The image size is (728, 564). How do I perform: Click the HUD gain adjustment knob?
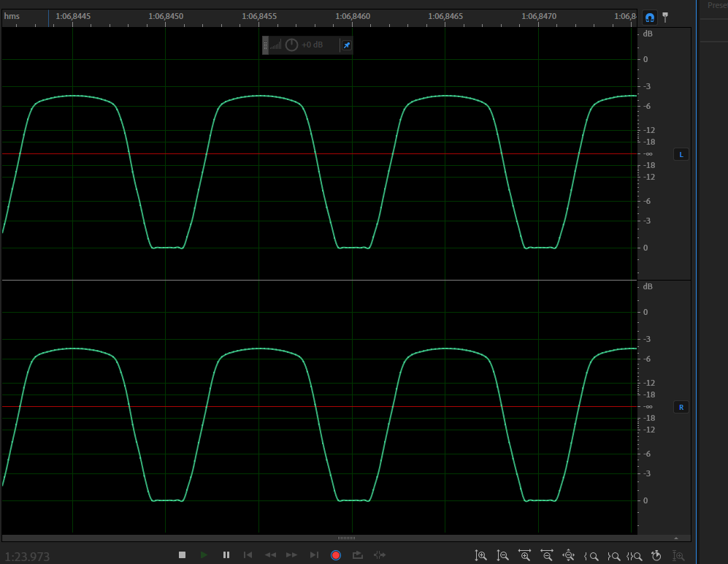point(291,45)
